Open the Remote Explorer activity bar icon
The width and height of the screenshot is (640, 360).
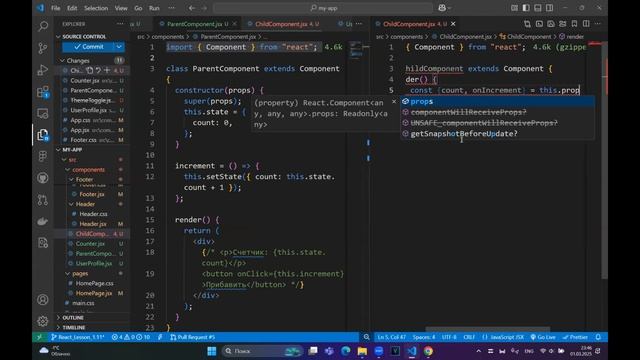point(43,113)
